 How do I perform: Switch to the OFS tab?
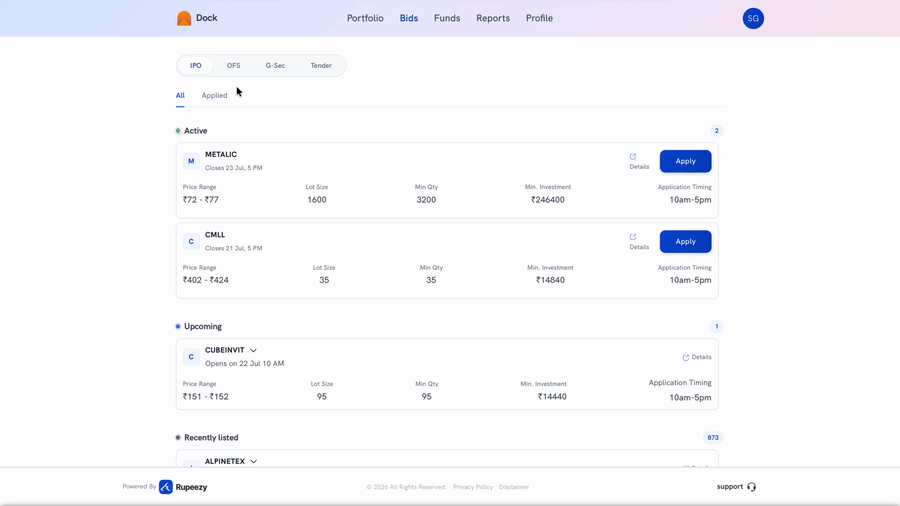tap(234, 65)
